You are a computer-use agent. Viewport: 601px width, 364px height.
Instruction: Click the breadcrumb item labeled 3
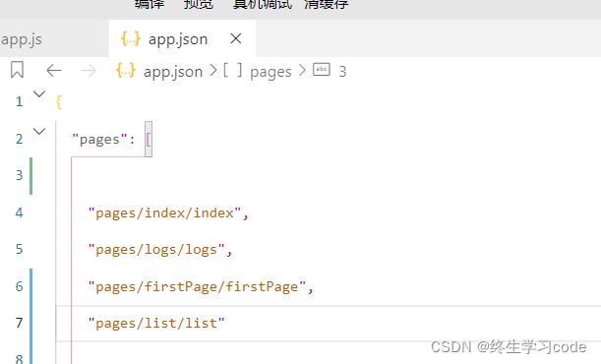point(342,72)
